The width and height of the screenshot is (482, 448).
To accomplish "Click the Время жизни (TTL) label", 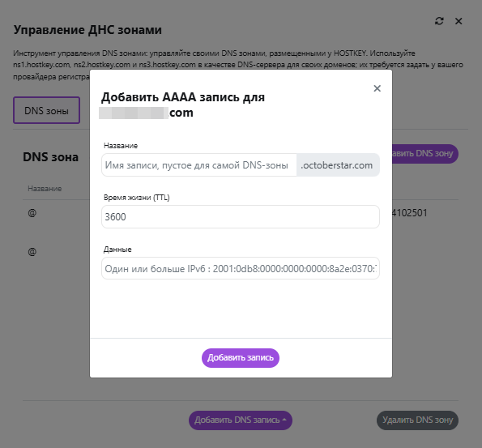I will point(136,198).
